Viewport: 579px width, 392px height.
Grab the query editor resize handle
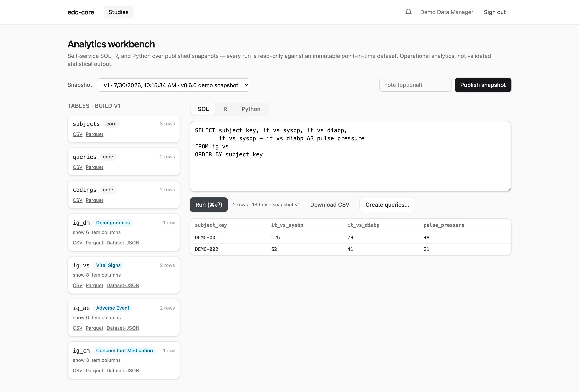pyautogui.click(x=509, y=190)
